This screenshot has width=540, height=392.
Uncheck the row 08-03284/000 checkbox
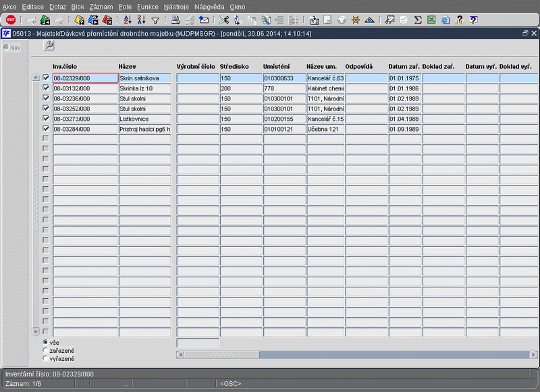click(46, 128)
